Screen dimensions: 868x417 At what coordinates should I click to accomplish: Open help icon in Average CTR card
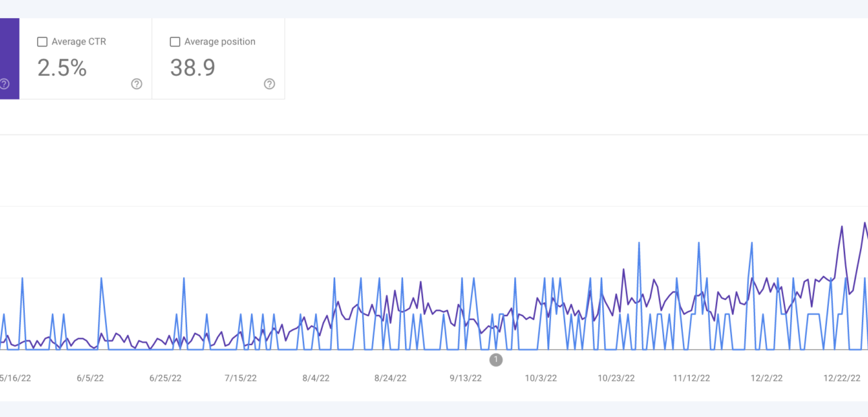point(137,84)
